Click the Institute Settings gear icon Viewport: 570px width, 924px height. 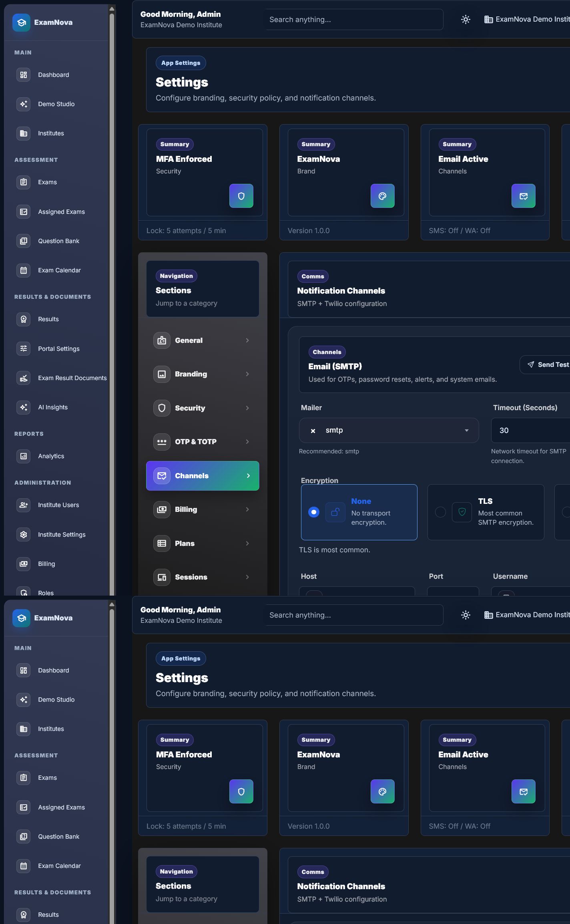pyautogui.click(x=24, y=534)
